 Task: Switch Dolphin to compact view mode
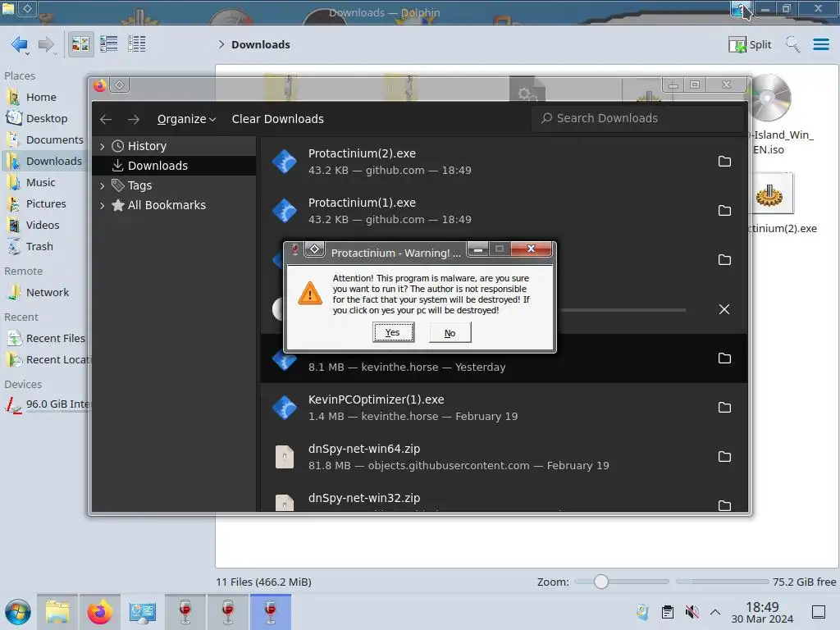[x=109, y=44]
